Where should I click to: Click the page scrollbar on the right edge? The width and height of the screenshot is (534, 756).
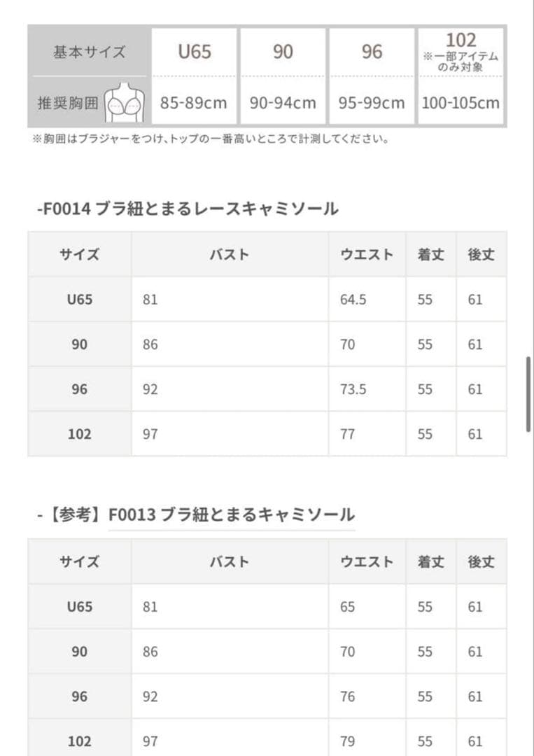pyautogui.click(x=528, y=395)
